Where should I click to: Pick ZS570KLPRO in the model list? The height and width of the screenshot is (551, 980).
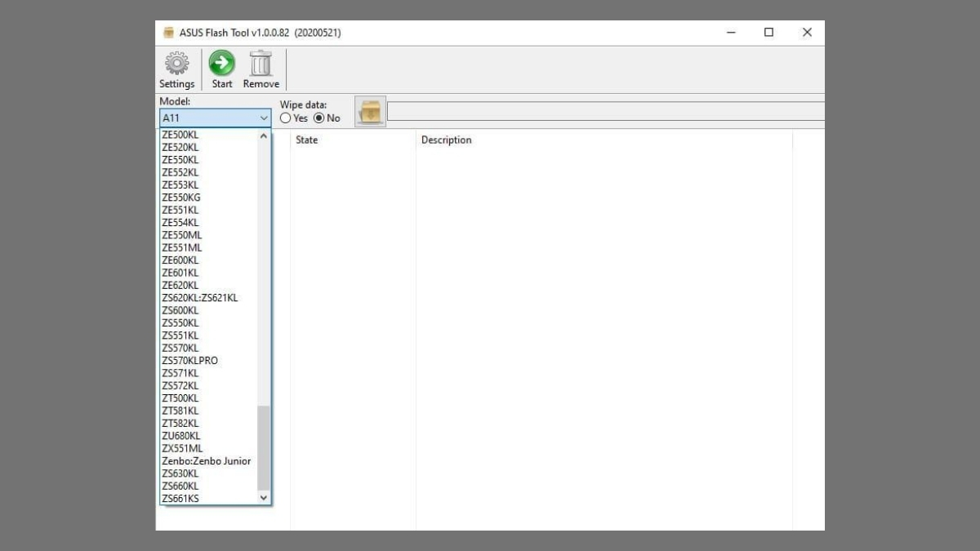[x=189, y=361]
